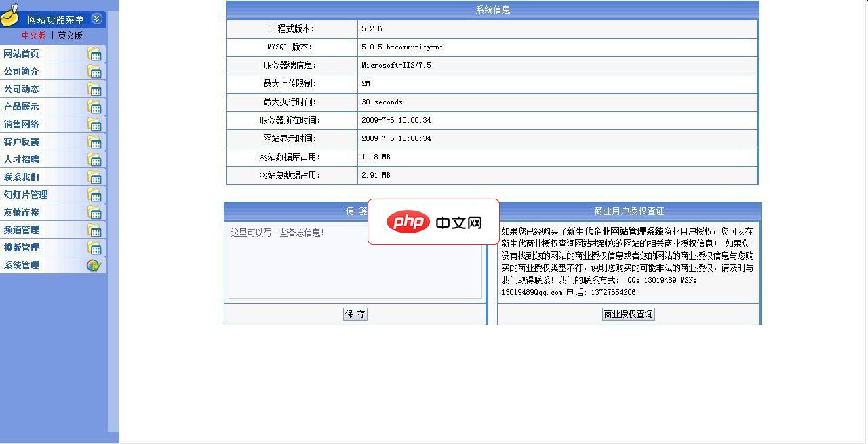Click the label 网站总数据占用:

(290, 176)
